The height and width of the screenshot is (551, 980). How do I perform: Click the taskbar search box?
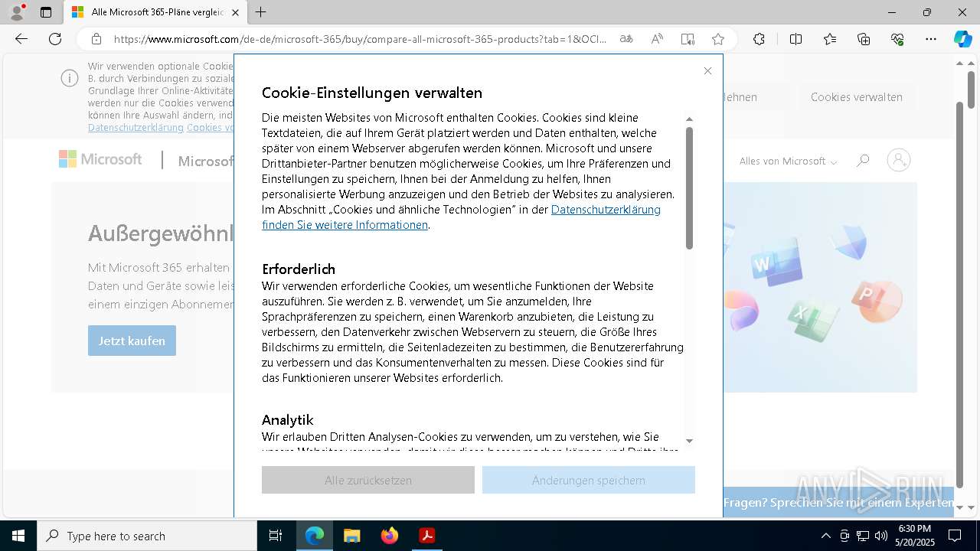(146, 536)
